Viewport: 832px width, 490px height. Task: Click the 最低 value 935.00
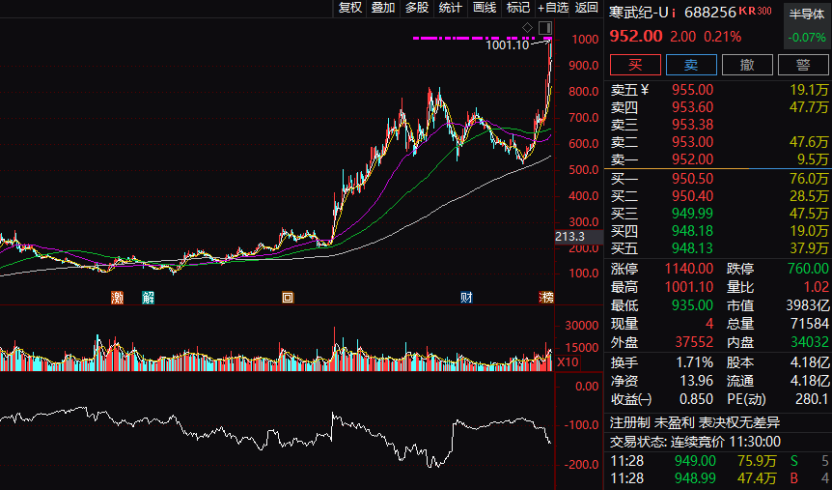tap(692, 305)
